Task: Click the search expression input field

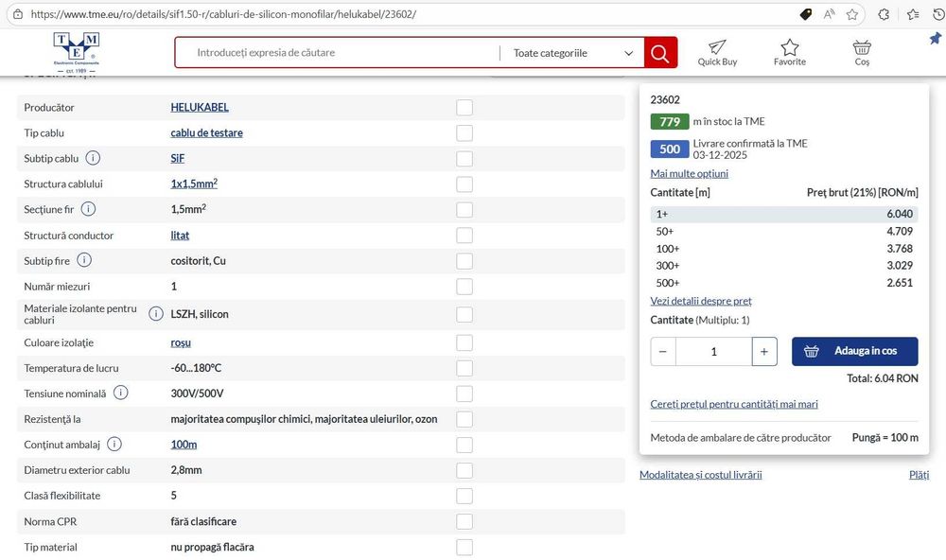Action: click(x=338, y=53)
